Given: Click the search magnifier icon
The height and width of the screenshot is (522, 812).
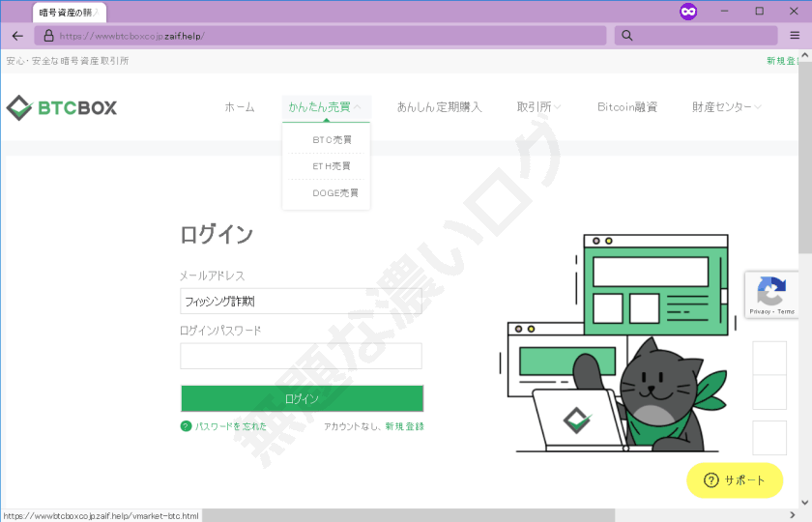Looking at the screenshot, I should 626,36.
